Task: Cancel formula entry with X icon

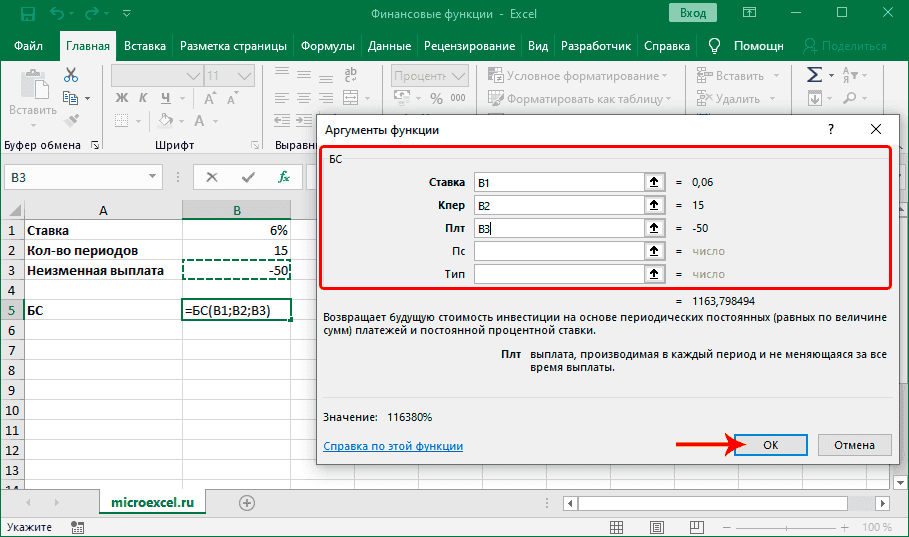Action: click(x=212, y=177)
